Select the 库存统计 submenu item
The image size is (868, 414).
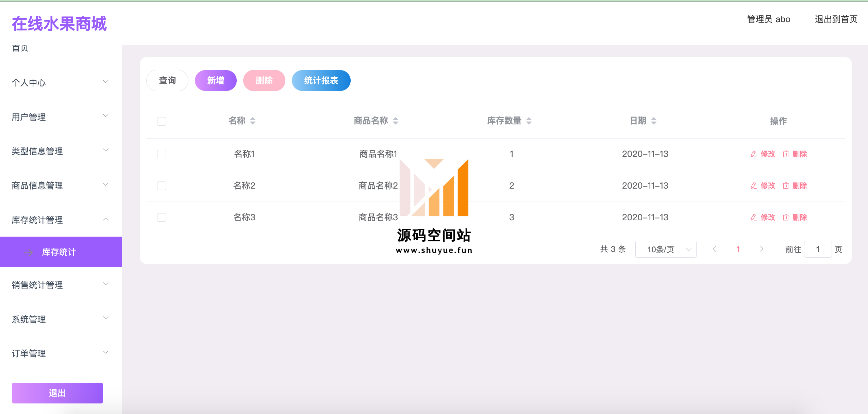(x=61, y=252)
